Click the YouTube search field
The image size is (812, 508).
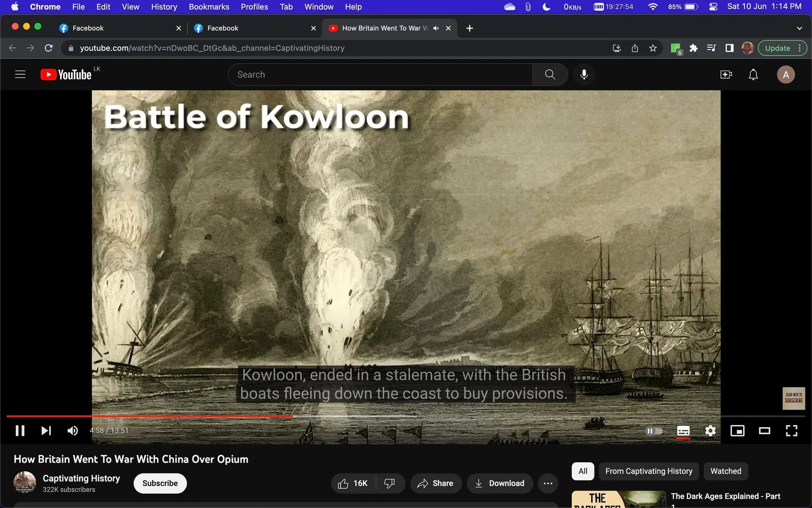point(380,75)
